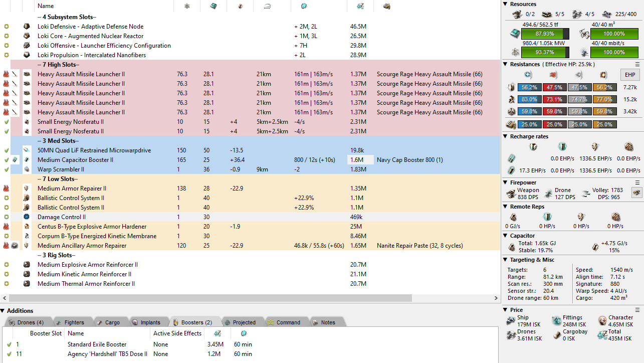This screenshot has height=363, width=644.
Task: Collapse the Additions panel
Action: click(x=3, y=311)
